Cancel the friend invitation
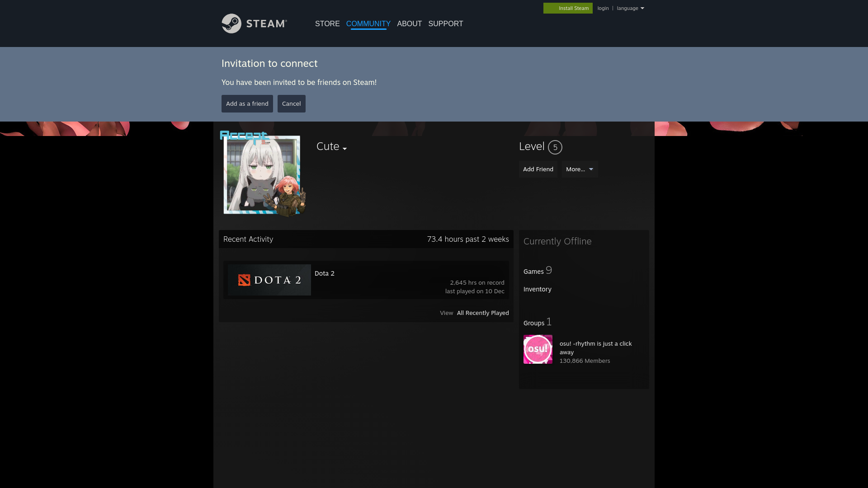The height and width of the screenshot is (488, 868). pos(292,103)
